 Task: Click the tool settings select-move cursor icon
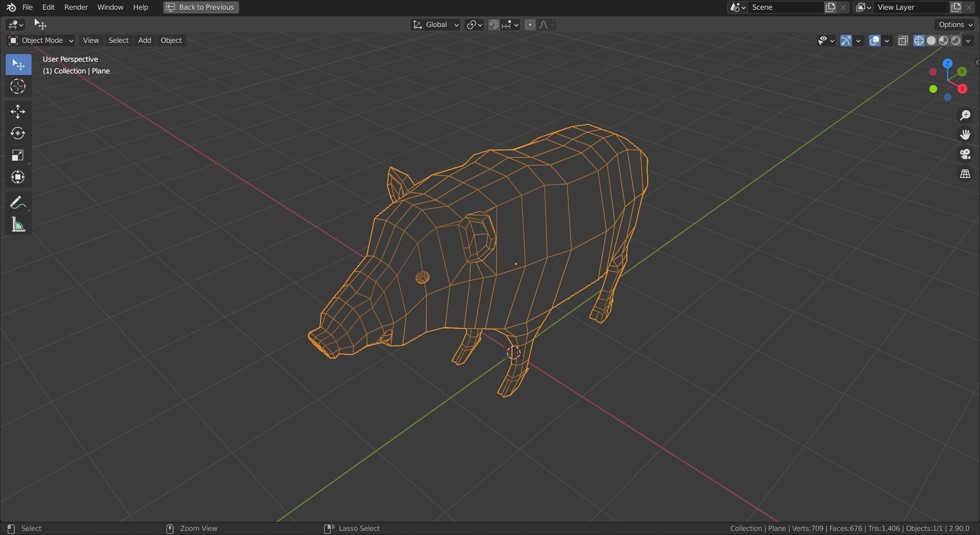point(40,24)
